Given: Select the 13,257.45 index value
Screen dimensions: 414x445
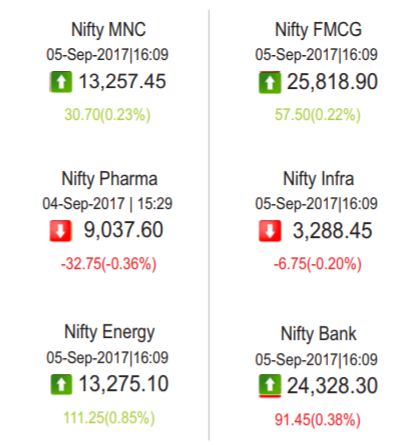Looking at the screenshot, I should (x=122, y=82).
